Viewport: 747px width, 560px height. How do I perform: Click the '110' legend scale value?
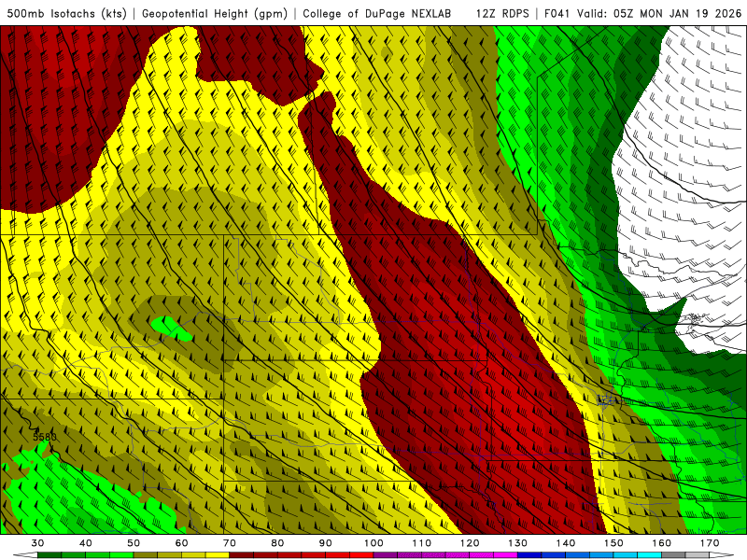422,543
